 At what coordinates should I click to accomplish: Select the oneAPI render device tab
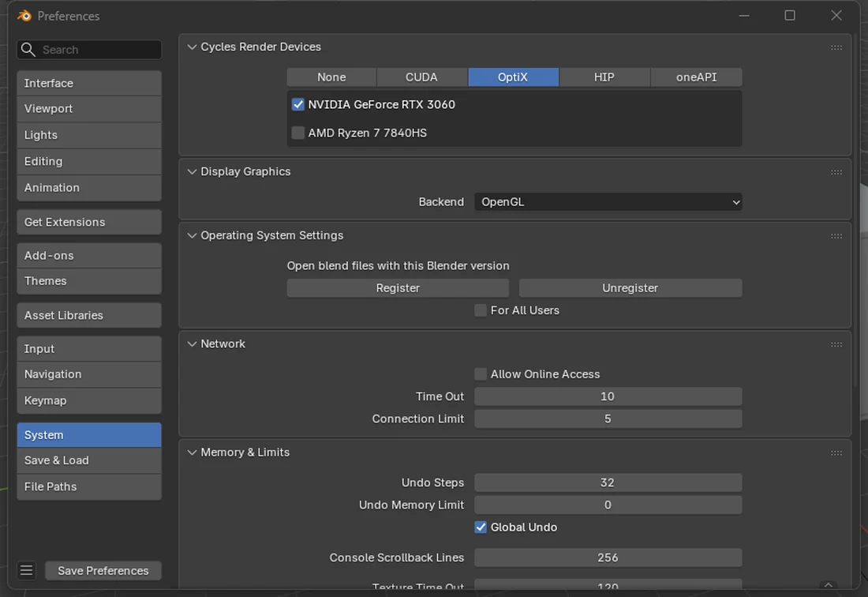[x=697, y=77]
